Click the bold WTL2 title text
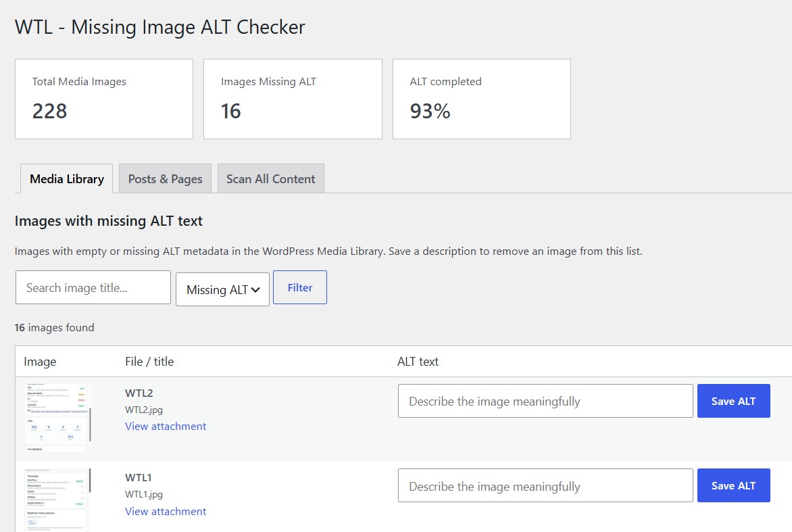 pyautogui.click(x=139, y=393)
